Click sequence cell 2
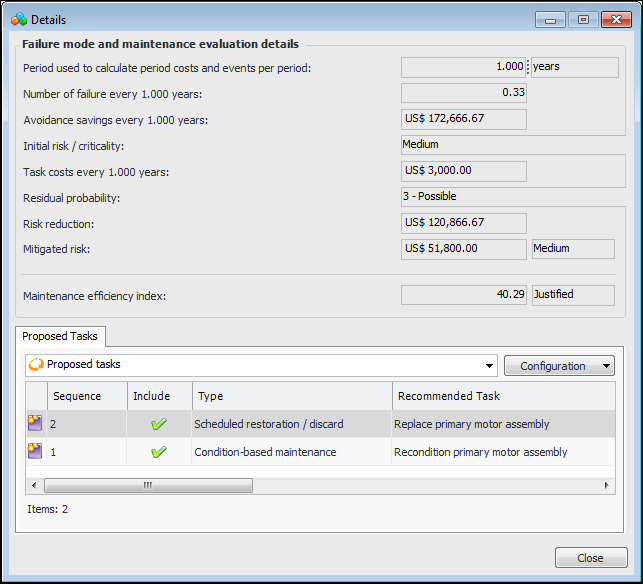Image resolution: width=643 pixels, height=584 pixels. [87, 424]
